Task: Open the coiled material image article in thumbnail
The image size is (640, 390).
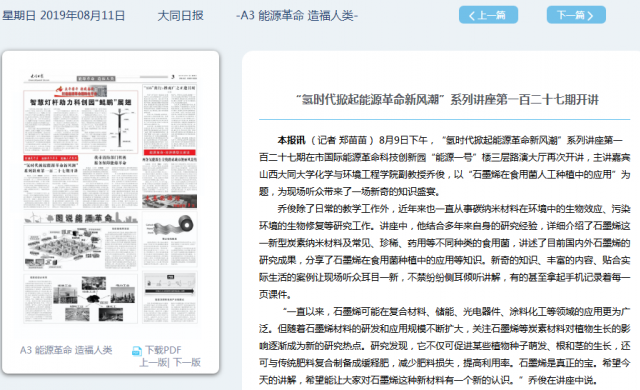Action: point(170,239)
